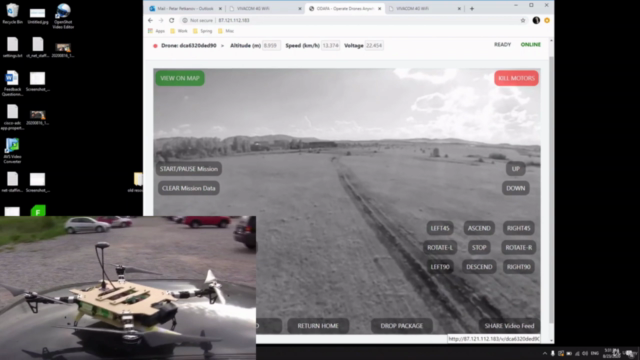Go back in browser history
The width and height of the screenshot is (640, 360).
point(150,20)
